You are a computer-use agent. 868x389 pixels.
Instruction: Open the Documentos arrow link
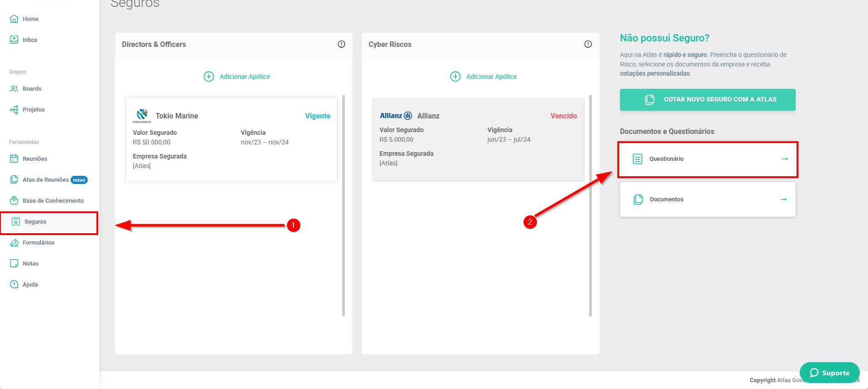pos(783,200)
